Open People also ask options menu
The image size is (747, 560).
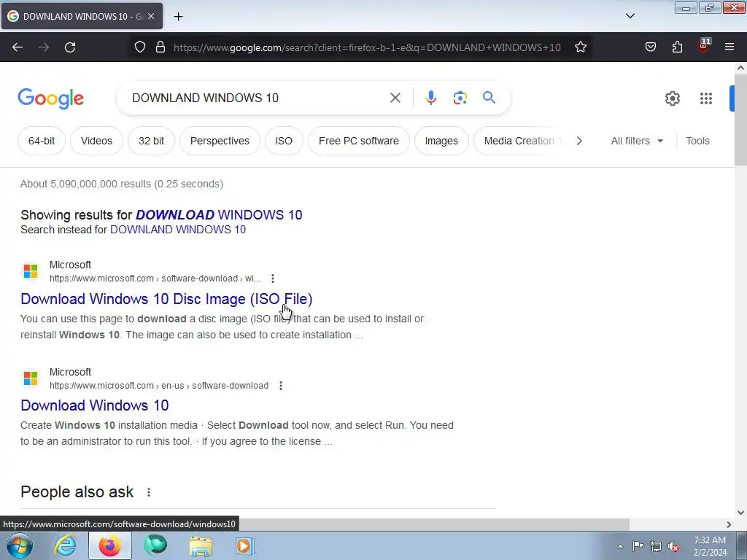[149, 492]
